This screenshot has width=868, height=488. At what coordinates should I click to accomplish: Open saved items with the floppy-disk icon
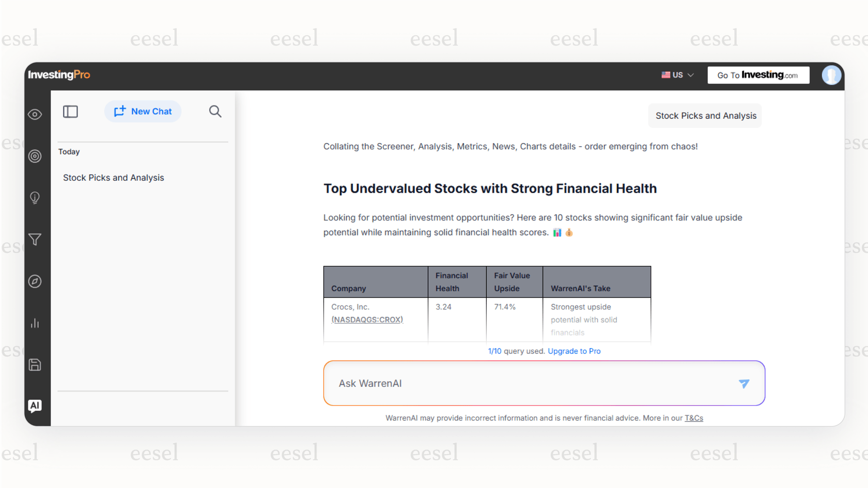click(35, 365)
